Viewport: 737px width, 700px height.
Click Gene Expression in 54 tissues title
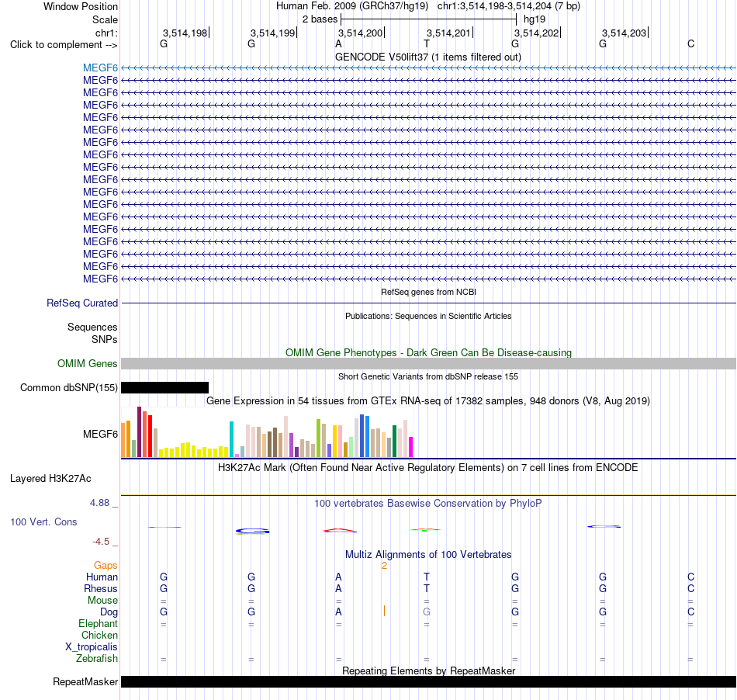pyautogui.click(x=428, y=401)
